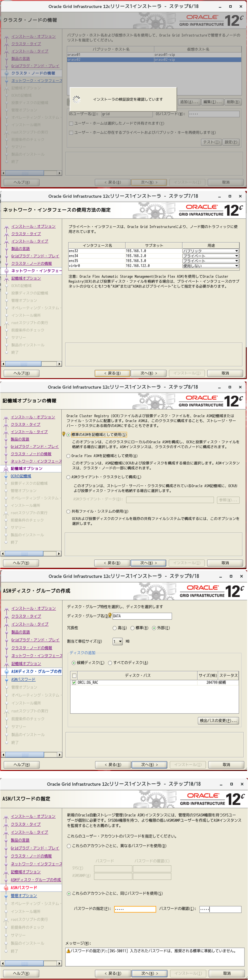Click 設定(P) button
248x980 pixels.
231,142
